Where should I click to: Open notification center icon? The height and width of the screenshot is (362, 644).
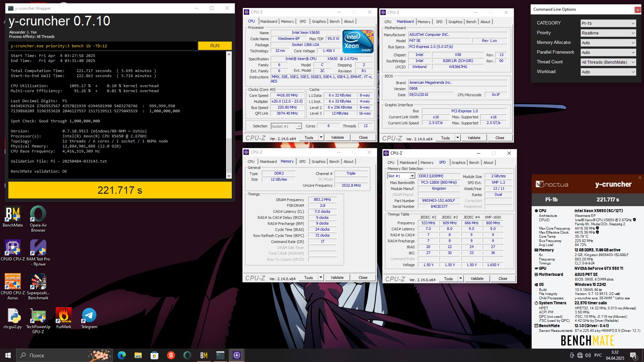click(634, 356)
